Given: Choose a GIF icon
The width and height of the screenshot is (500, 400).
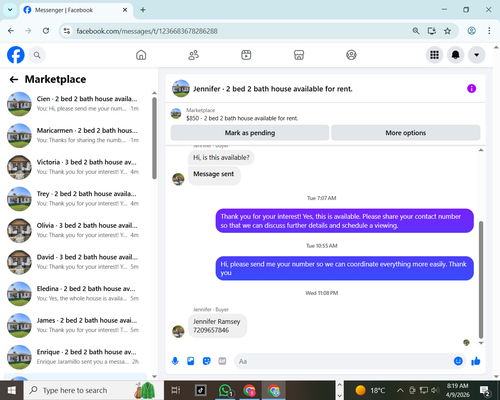Looking at the screenshot, I should pos(222,361).
